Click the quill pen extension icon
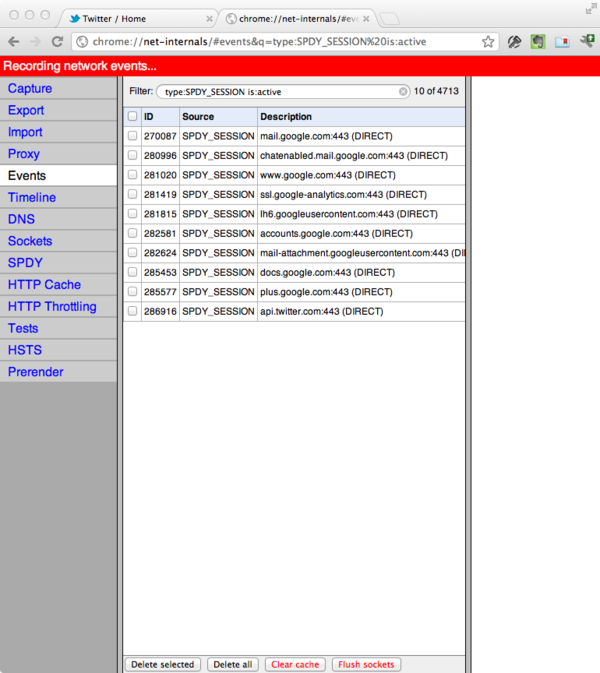 click(x=514, y=42)
